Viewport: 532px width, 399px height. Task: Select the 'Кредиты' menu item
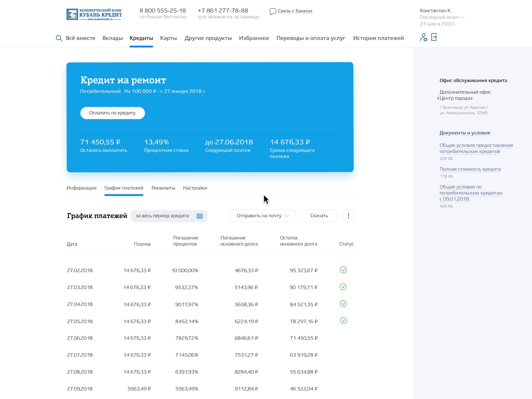click(x=141, y=38)
